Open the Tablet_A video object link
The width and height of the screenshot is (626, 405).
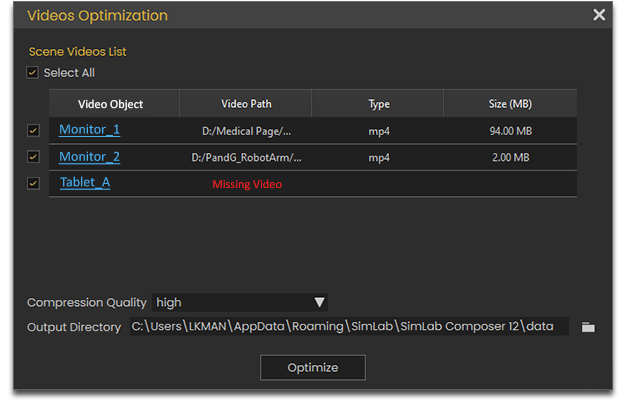point(85,183)
